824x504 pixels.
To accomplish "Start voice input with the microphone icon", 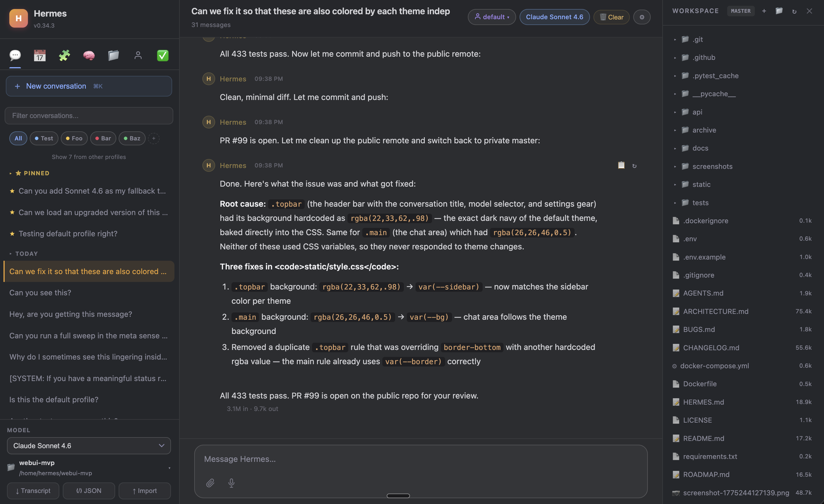I will [x=231, y=483].
